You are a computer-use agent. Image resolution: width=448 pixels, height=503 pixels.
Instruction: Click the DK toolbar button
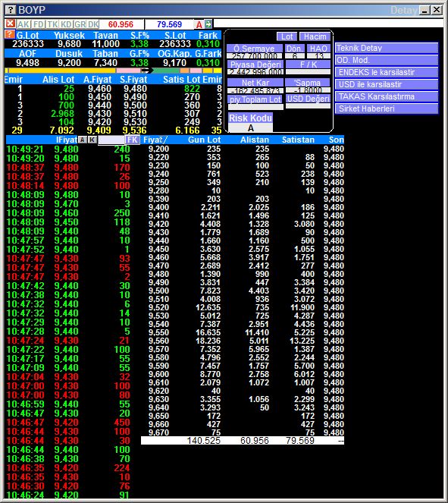coord(93,24)
